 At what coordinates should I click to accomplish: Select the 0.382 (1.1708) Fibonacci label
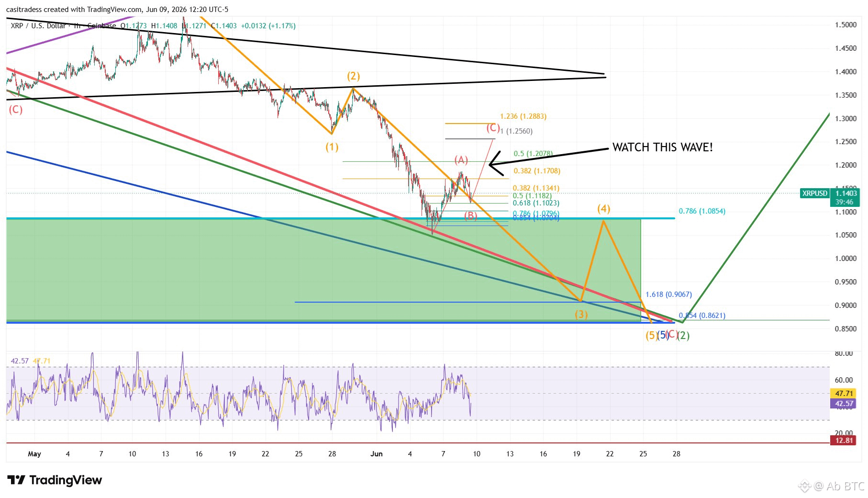pyautogui.click(x=537, y=171)
